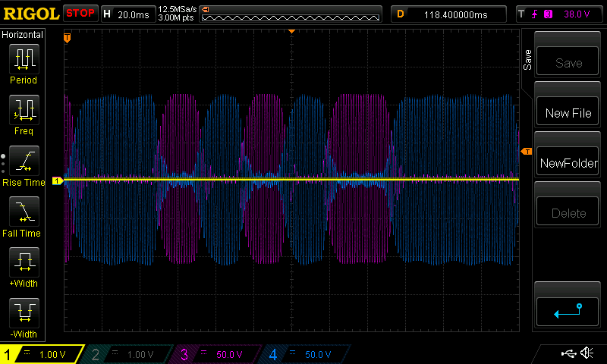Create a New File
The width and height of the screenshot is (607, 364).
[568, 111]
